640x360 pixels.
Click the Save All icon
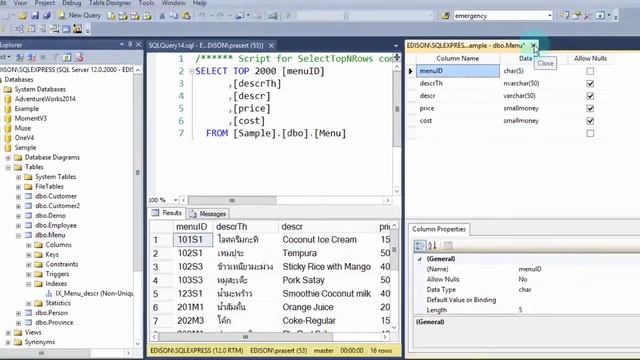point(47,16)
